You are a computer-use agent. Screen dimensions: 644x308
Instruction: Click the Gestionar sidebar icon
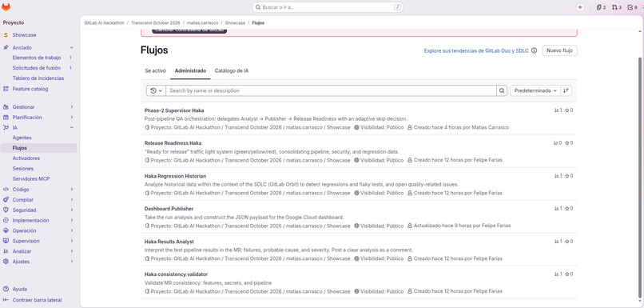[x=6, y=107]
